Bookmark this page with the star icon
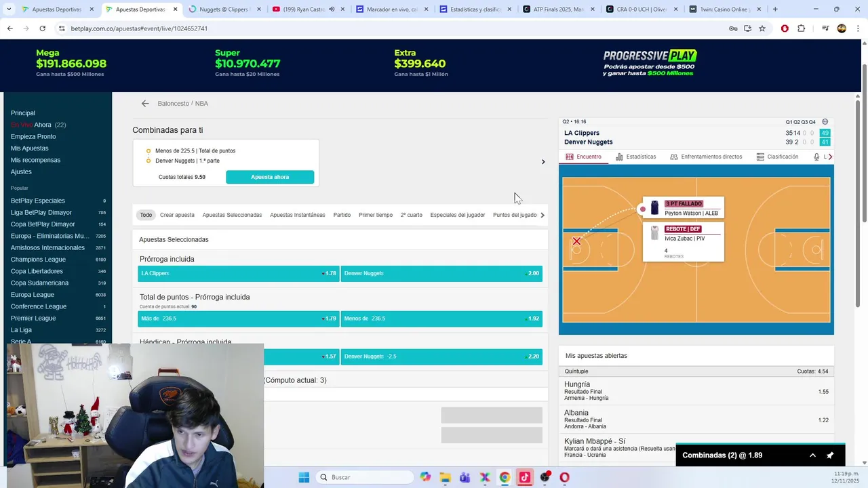The width and height of the screenshot is (868, 488). (762, 28)
